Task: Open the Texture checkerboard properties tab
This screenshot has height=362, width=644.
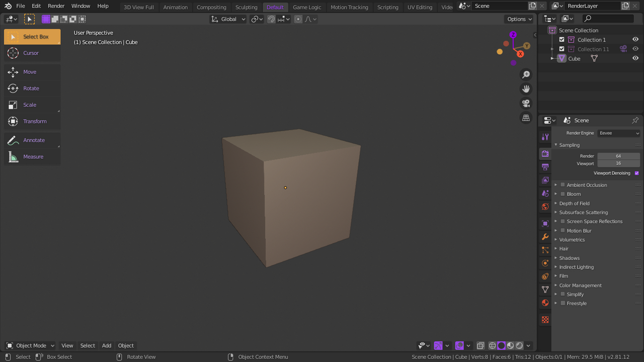Action: click(x=545, y=320)
